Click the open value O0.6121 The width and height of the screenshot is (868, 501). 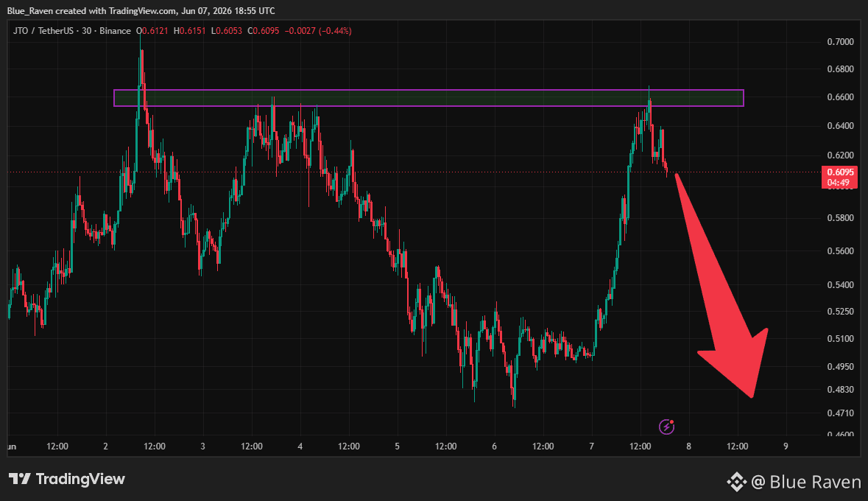tap(152, 31)
